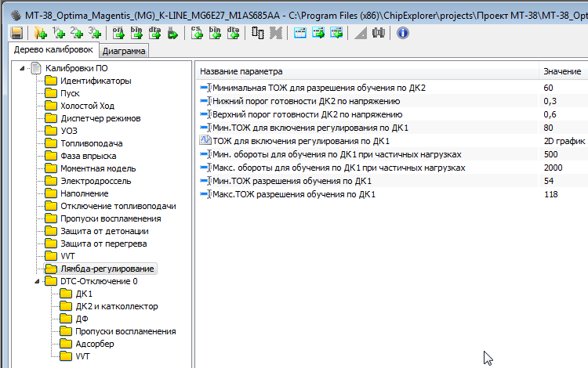Open ДК2 и катколлектор under DTC
Viewport: 588px width, 368px height.
116,306
